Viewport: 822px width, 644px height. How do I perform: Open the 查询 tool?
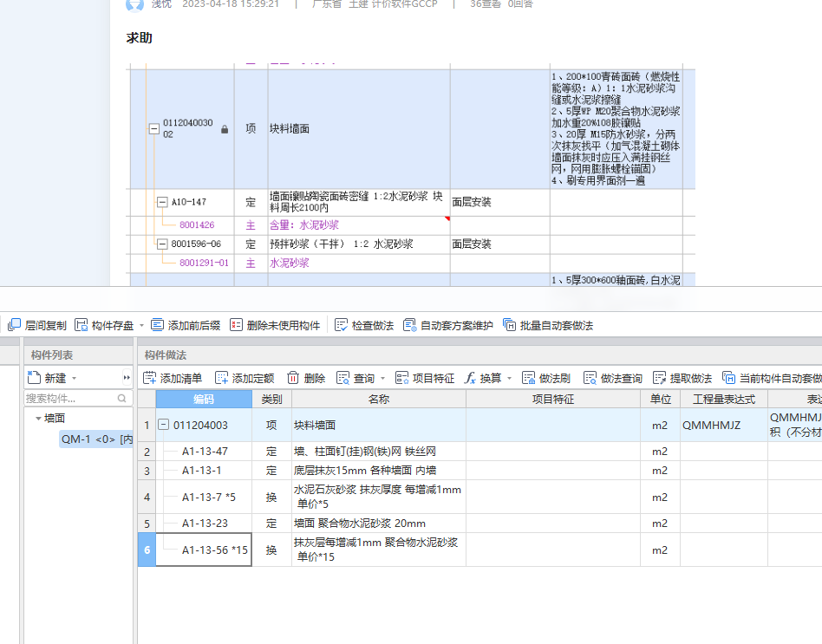tap(356, 378)
